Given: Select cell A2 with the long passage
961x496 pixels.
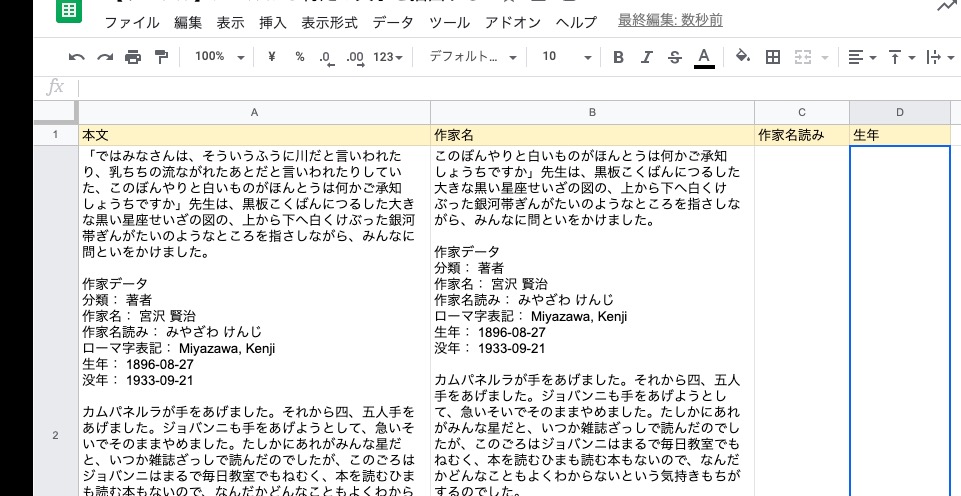Looking at the screenshot, I should pyautogui.click(x=254, y=321).
